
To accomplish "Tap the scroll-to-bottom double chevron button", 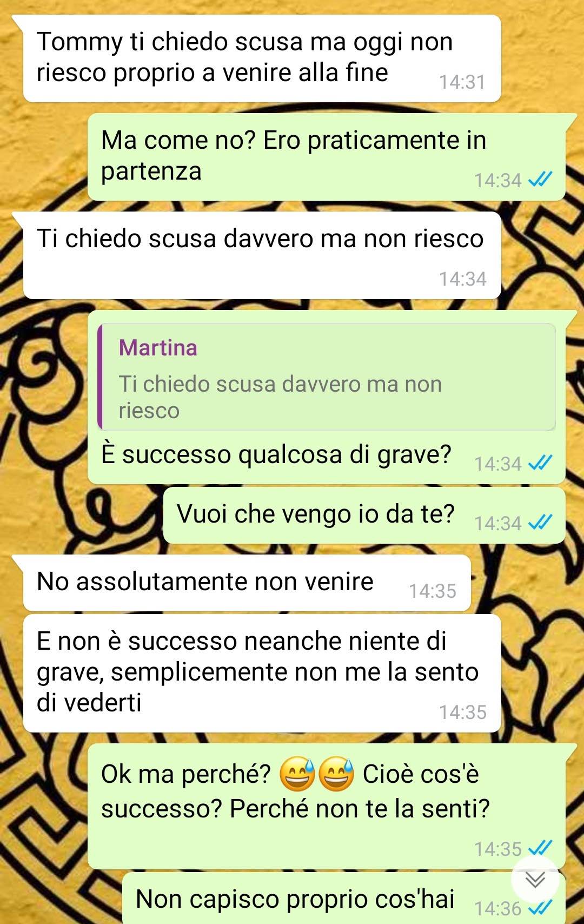I will 535,880.
